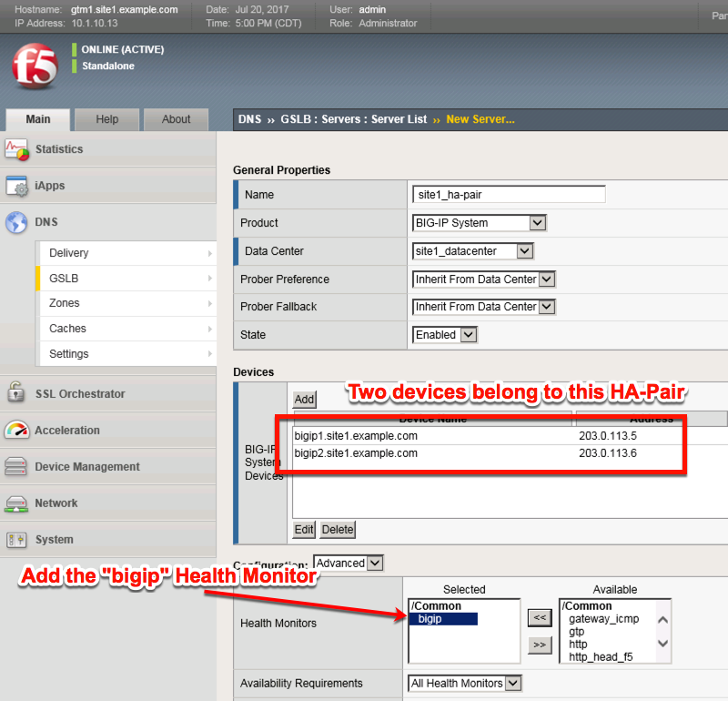The image size is (728, 701).
Task: Open the Device Management section
Action: 107,466
